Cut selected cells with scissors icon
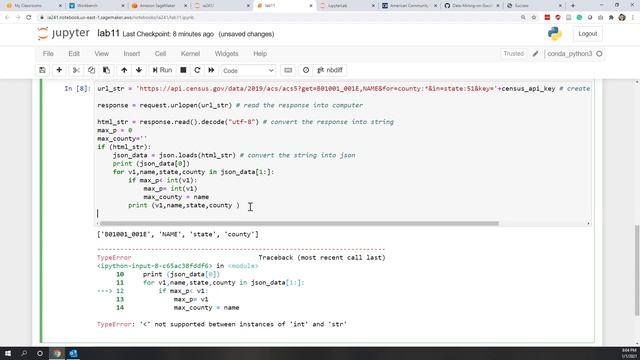The height and width of the screenshot is (360, 640). 76,70
